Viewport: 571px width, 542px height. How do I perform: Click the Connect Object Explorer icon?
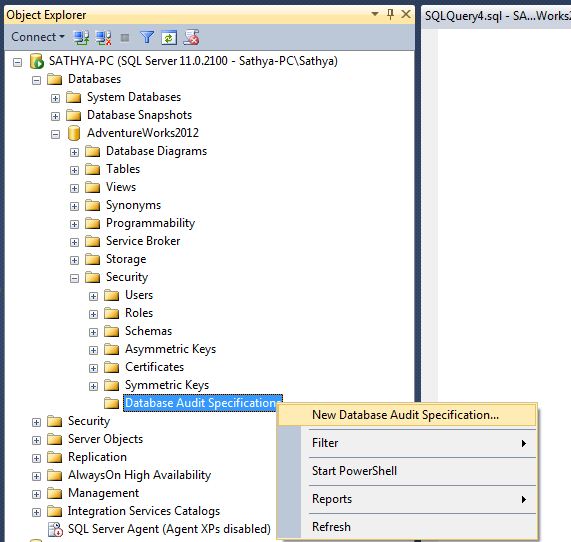(81, 37)
